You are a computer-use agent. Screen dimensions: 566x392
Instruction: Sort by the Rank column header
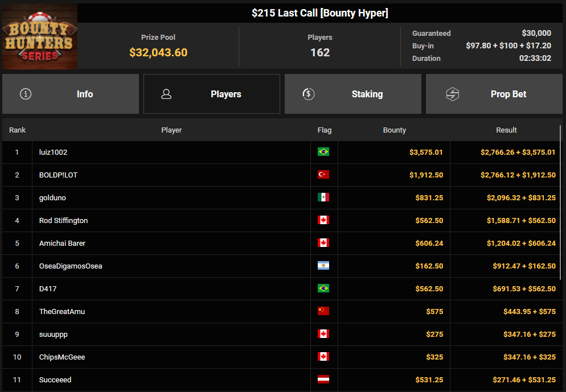[x=17, y=130]
